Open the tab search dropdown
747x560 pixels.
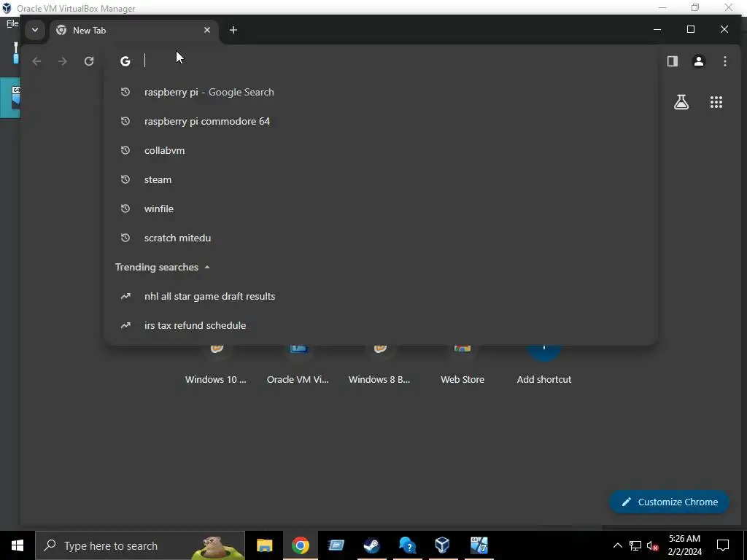click(x=35, y=30)
